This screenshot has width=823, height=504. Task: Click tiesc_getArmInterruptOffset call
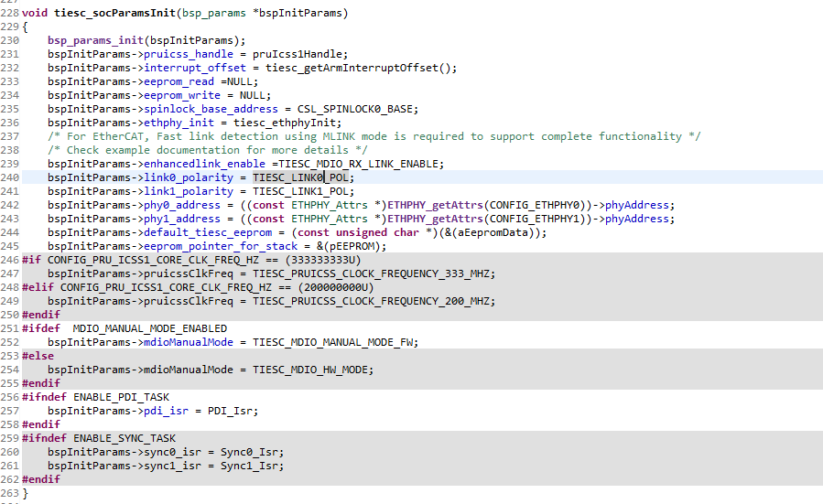click(352, 68)
